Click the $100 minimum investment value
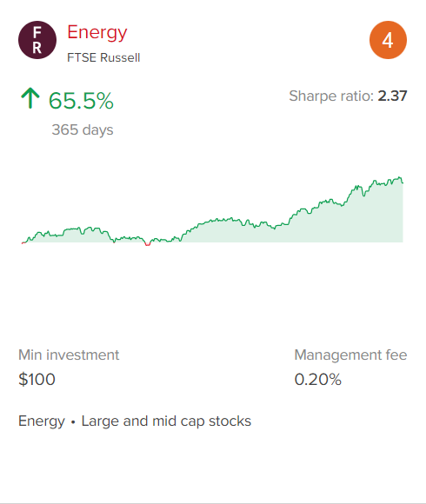This screenshot has height=504, width=426. point(37,379)
